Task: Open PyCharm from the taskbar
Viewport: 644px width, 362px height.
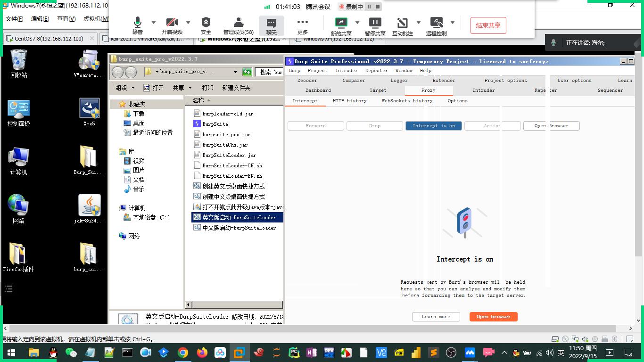Action: tap(294, 353)
